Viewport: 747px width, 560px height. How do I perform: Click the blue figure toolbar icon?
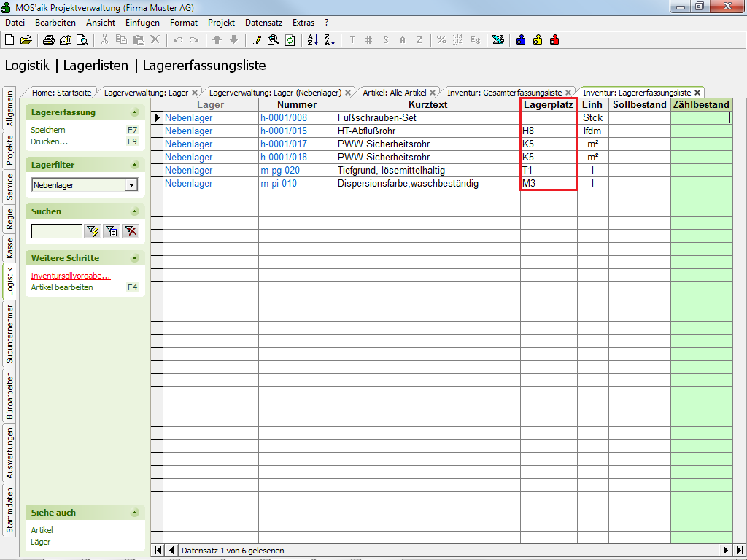521,40
